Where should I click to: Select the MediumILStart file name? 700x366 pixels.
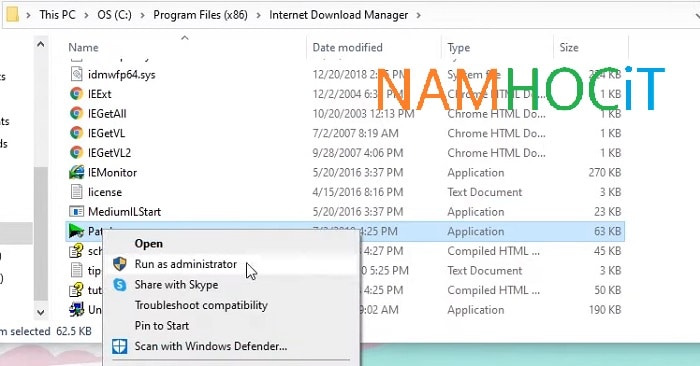click(x=125, y=212)
